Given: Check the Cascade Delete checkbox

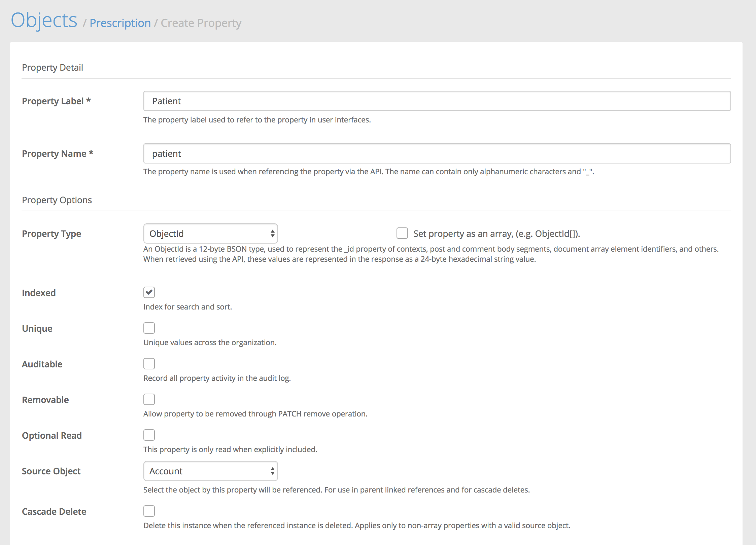Looking at the screenshot, I should 149,511.
